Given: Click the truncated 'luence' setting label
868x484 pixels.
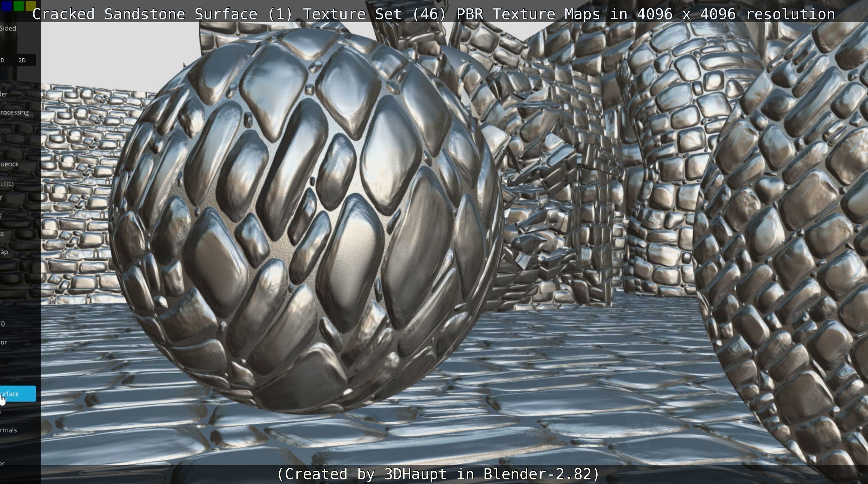Looking at the screenshot, I should (x=9, y=164).
